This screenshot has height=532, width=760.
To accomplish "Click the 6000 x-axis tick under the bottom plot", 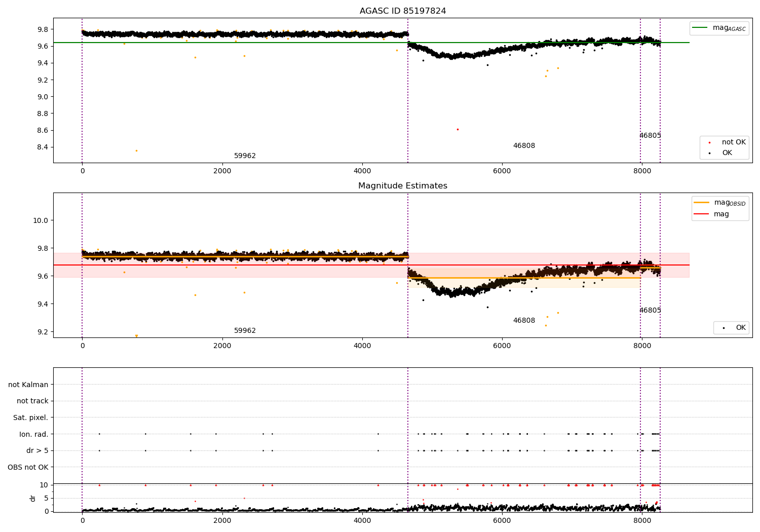I will pyautogui.click(x=502, y=521).
